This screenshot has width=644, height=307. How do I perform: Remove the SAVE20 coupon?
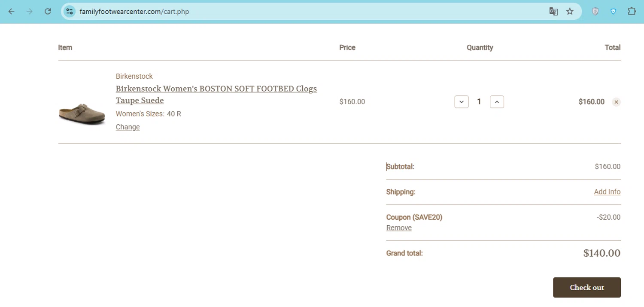[x=399, y=228]
